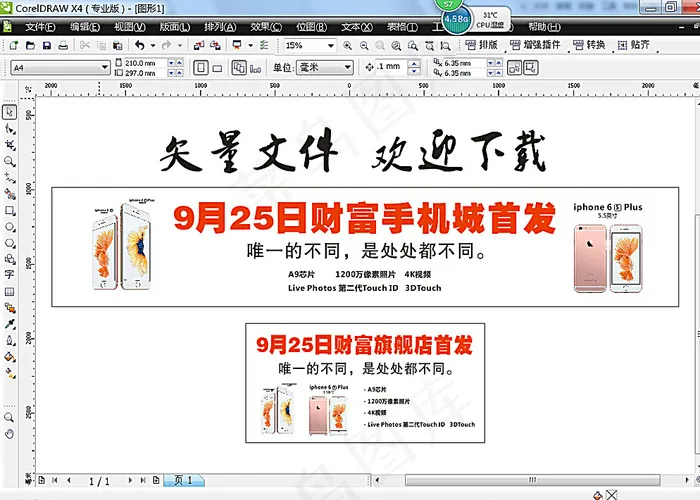Screen dimensions: 700x500
Task: Select the Crop tool
Action: pos(9,145)
